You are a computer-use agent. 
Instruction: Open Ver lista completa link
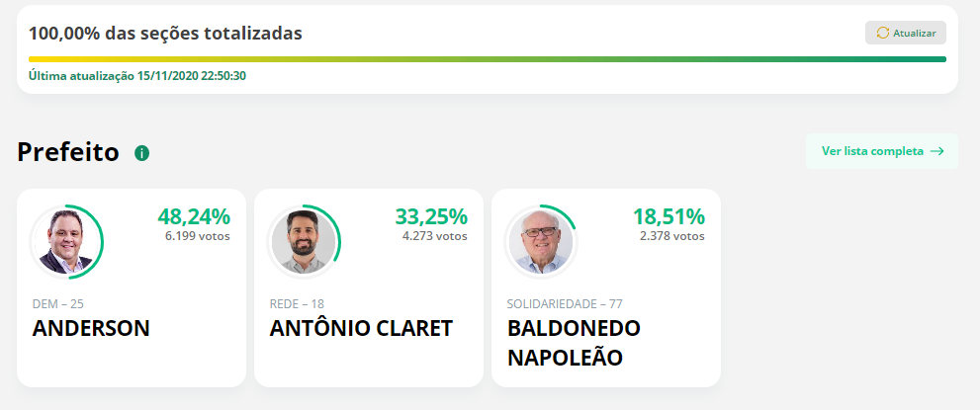(x=882, y=151)
